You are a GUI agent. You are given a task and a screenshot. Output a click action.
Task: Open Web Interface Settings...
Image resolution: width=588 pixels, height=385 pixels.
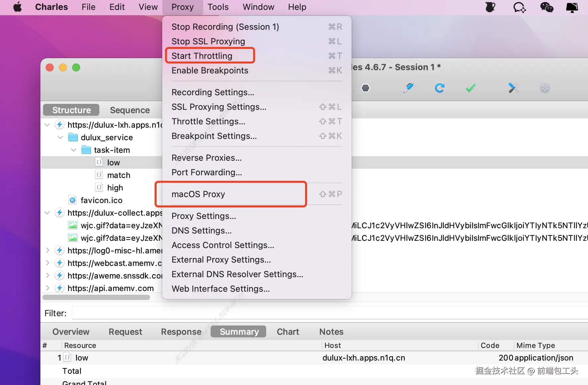[x=257, y=289]
